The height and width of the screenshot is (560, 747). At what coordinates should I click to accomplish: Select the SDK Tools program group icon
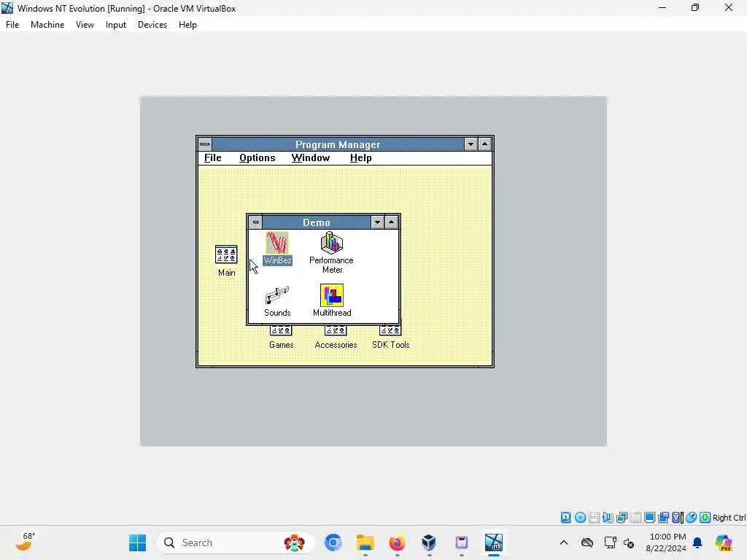(391, 338)
